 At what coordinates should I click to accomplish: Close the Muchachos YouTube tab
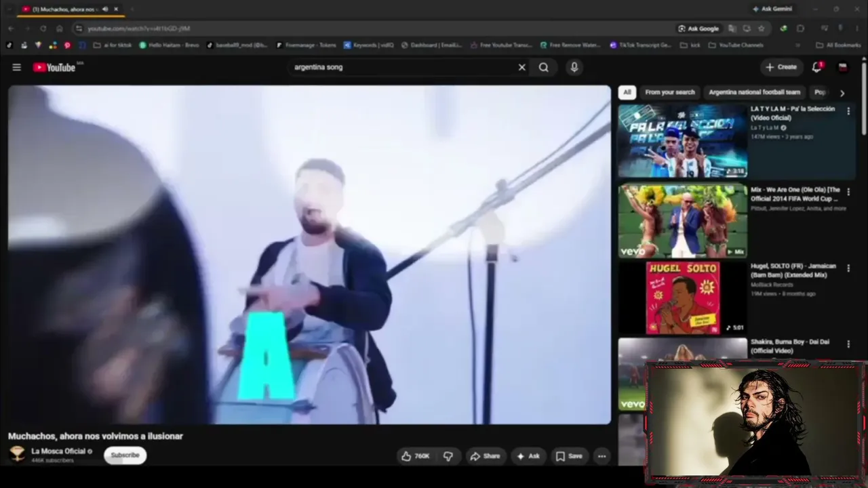[x=116, y=9]
